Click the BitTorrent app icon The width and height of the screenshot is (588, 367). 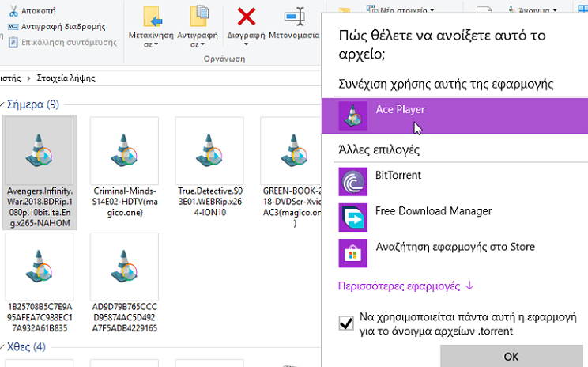352,182
